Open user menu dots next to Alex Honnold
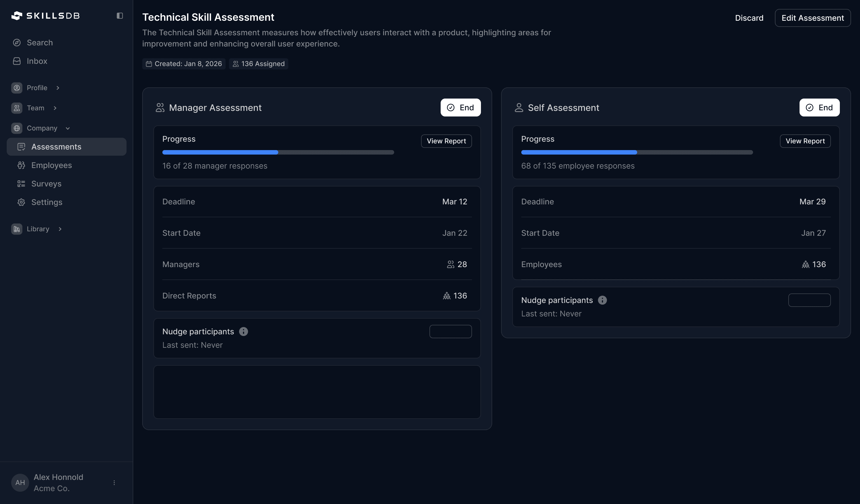 (x=114, y=482)
